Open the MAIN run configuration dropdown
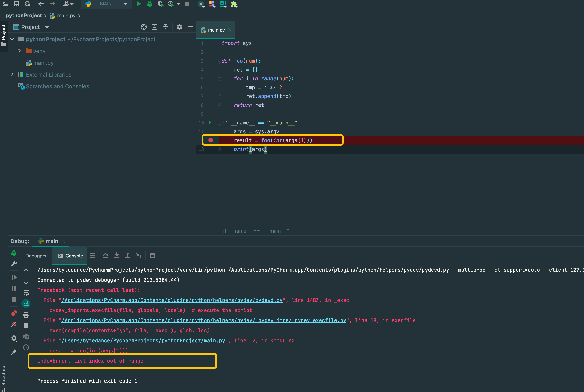Image resolution: width=584 pixels, height=392 pixels. coord(106,4)
